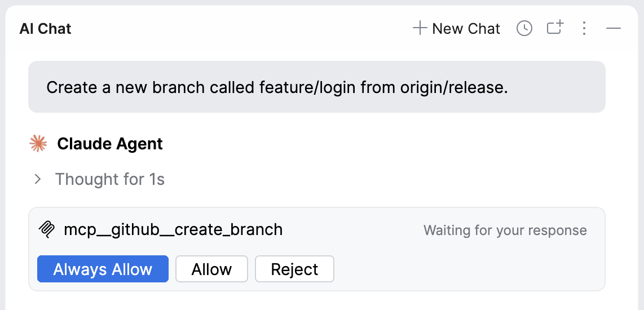Viewport: 644px width, 310px height.
Task: Click the Claude Agent starburst icon
Action: point(38,144)
